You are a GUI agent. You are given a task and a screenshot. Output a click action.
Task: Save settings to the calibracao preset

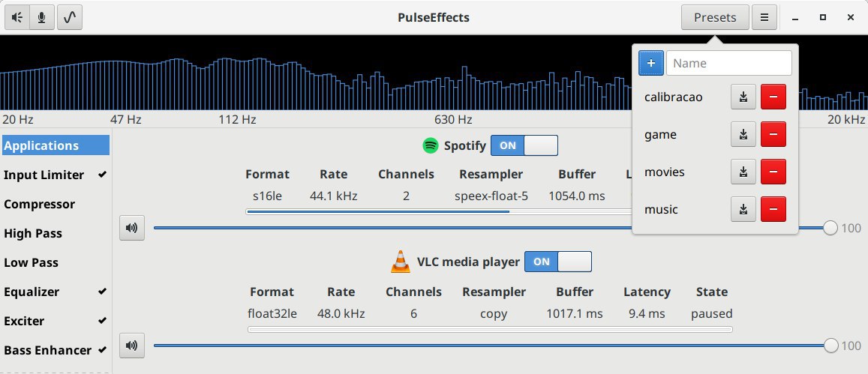coord(743,97)
